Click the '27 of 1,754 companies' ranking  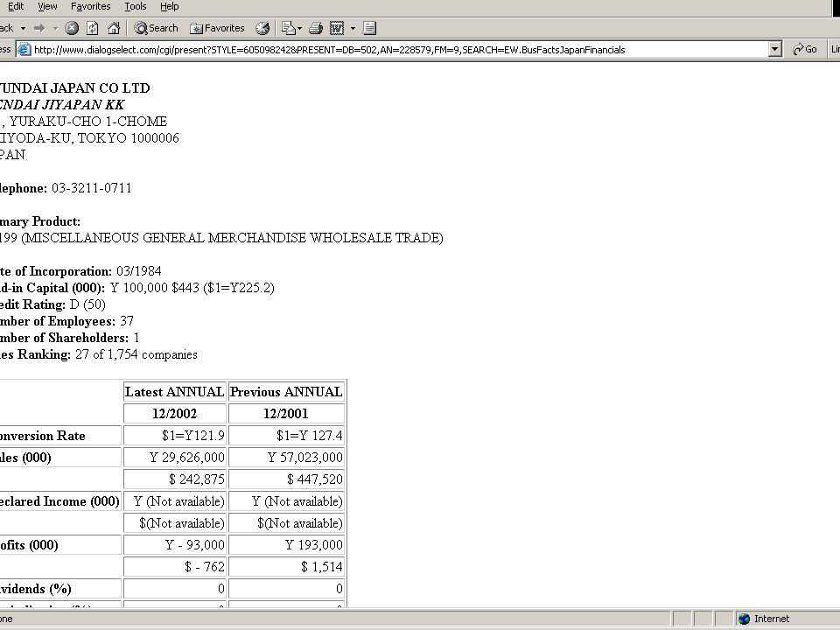[136, 354]
